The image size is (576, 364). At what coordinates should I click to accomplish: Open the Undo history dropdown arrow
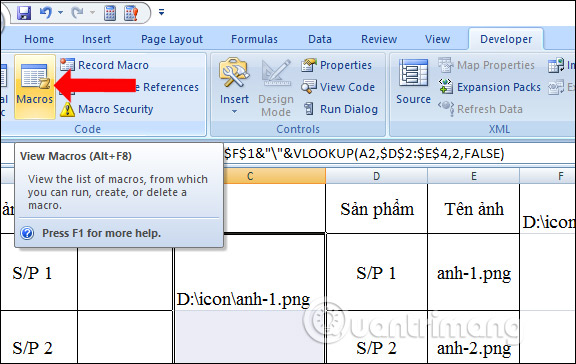(61, 13)
